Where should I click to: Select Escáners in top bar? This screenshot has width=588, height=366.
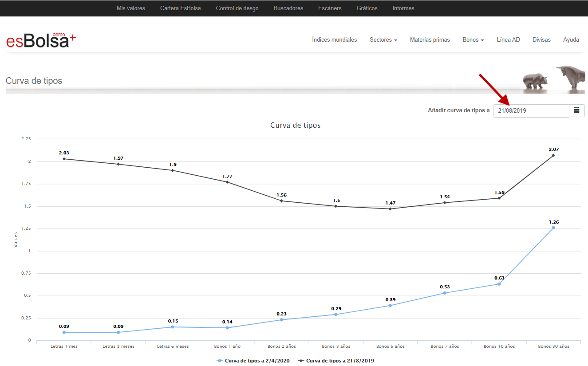click(x=330, y=8)
